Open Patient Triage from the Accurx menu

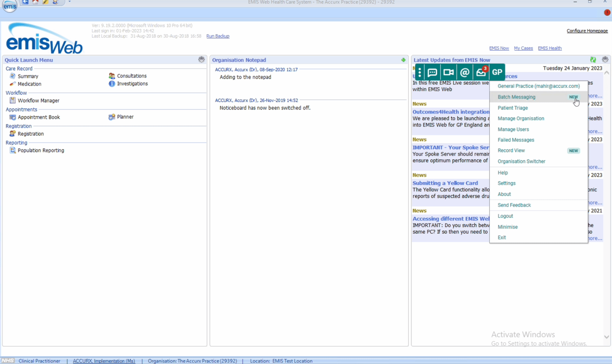513,108
